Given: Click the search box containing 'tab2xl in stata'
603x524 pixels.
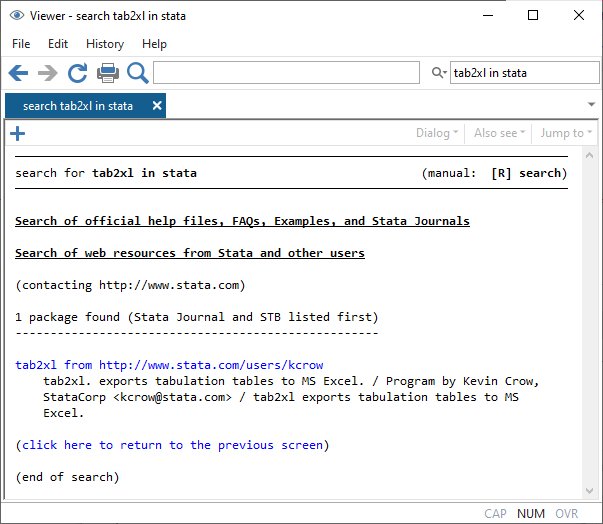Looking at the screenshot, I should tap(525, 72).
